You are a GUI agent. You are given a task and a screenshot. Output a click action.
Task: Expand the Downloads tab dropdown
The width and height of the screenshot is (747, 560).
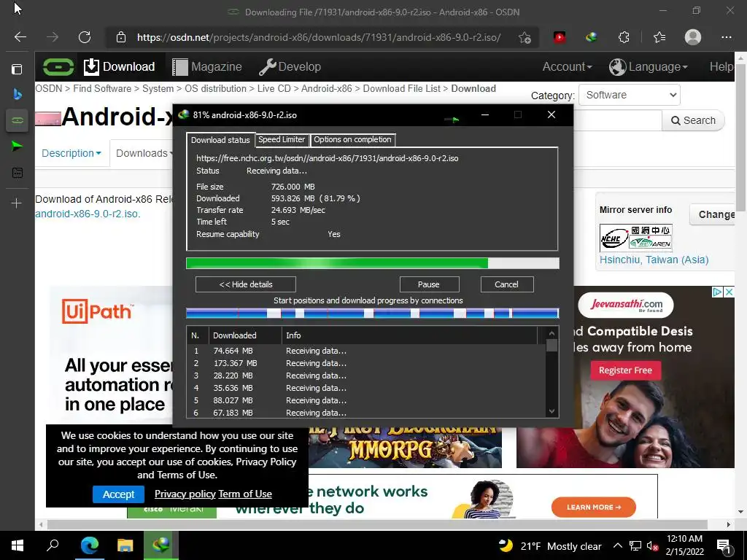pyautogui.click(x=144, y=153)
